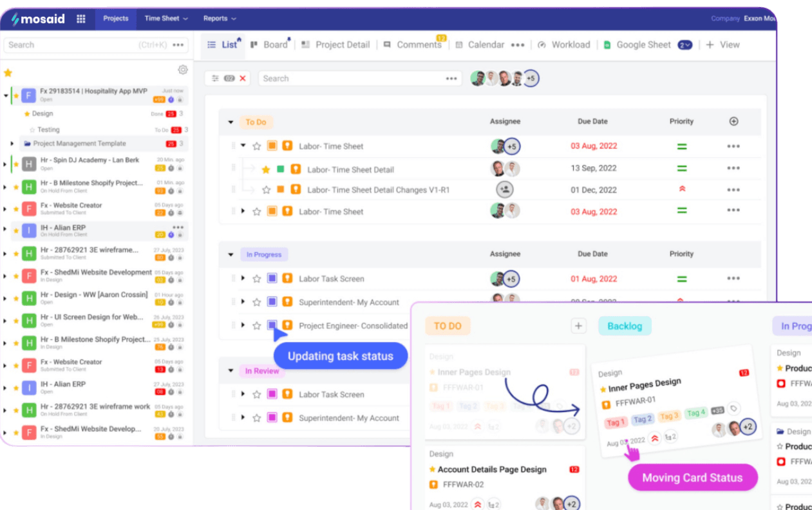Select Projects in the top navigation
Viewport: 812px width, 510px height.
click(115, 19)
